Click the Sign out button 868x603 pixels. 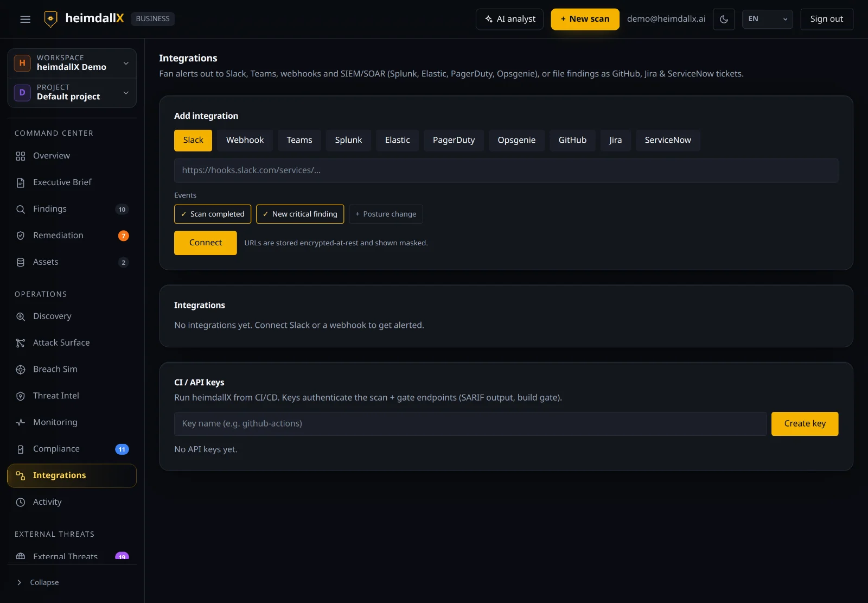click(827, 19)
